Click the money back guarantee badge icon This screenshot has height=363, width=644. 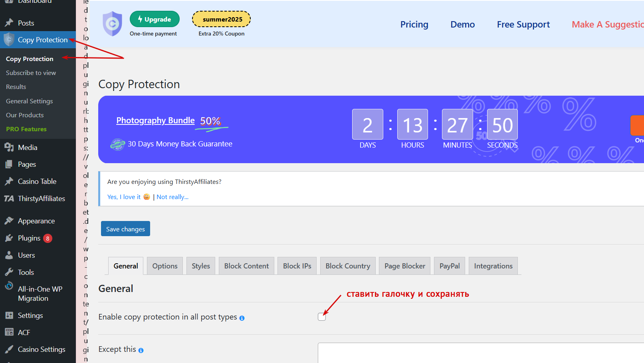pos(117,144)
